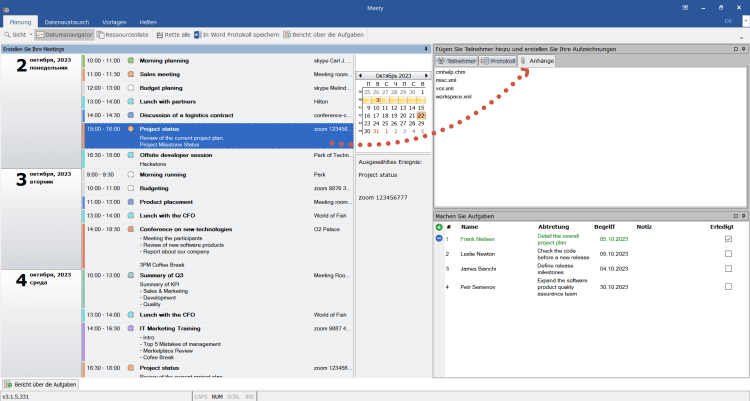Open Bericht über die Aufgaben toolbar button
The image size is (750, 401).
[324, 35]
